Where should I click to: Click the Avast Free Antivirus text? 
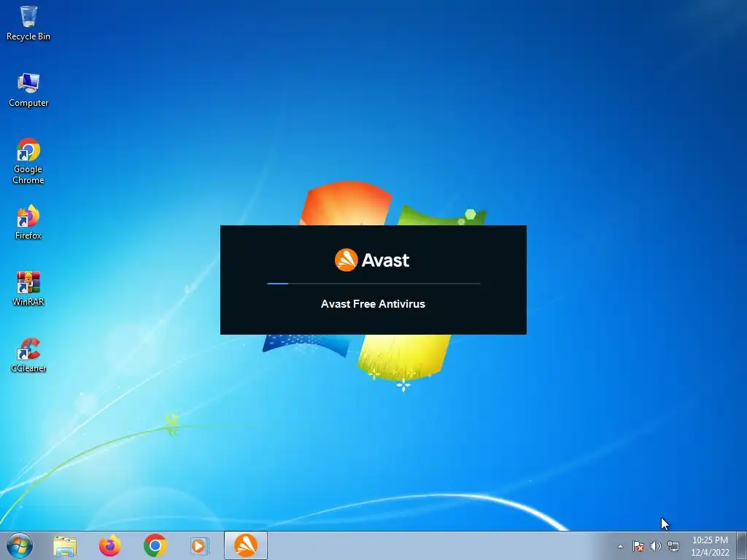(x=373, y=304)
